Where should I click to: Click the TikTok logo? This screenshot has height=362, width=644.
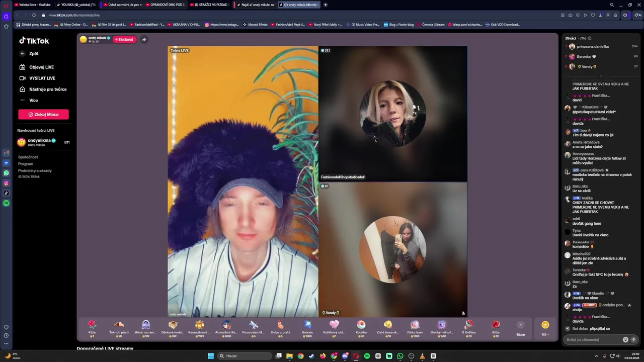point(34,41)
